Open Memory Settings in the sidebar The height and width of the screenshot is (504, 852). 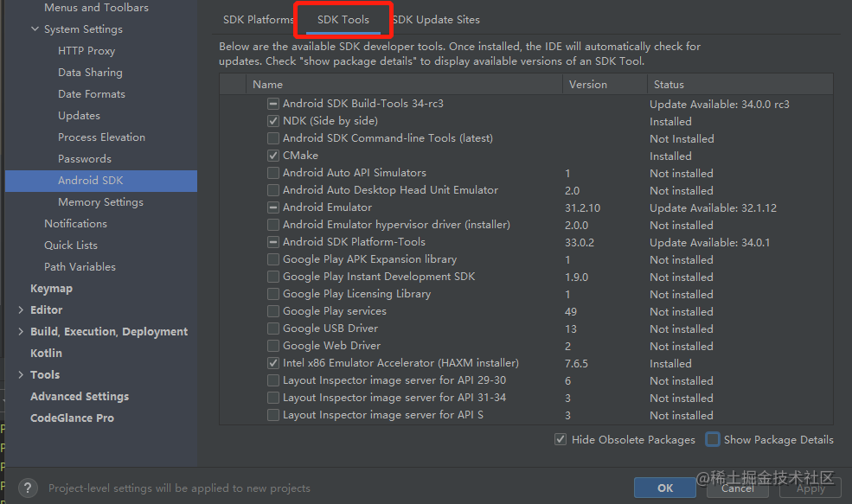click(x=100, y=202)
